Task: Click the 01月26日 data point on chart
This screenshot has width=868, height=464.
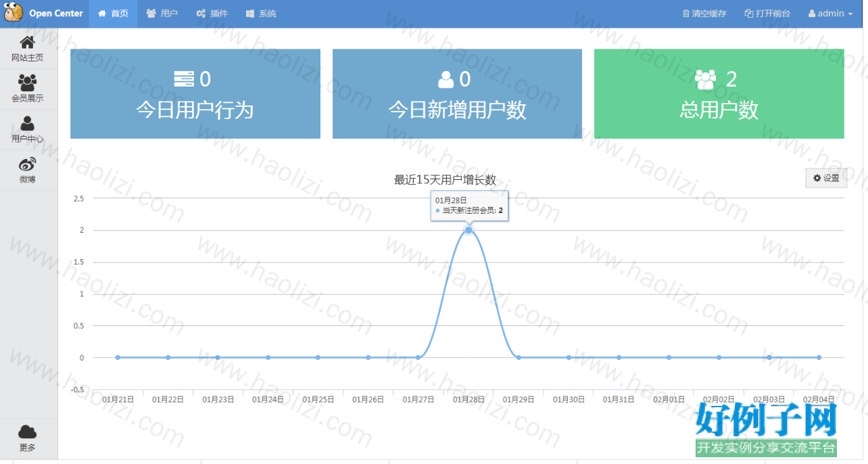Action: click(368, 357)
